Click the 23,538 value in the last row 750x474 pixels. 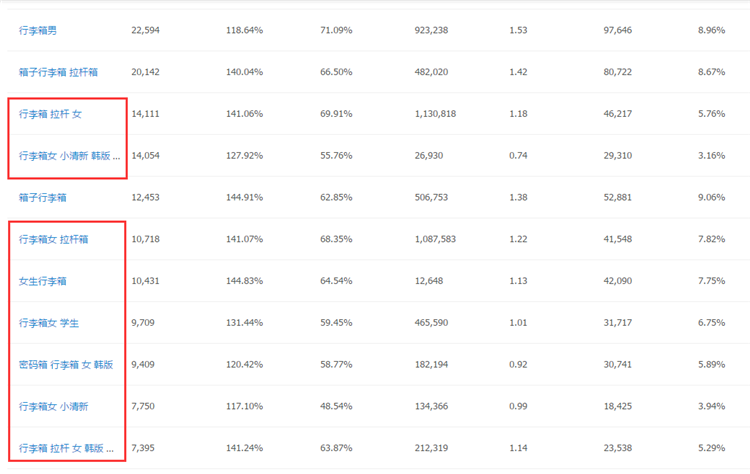618,448
